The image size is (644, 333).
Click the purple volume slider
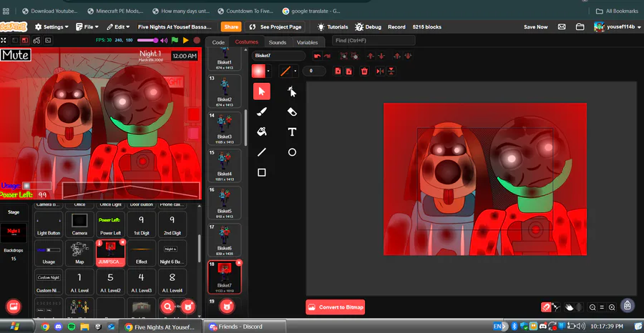point(147,40)
